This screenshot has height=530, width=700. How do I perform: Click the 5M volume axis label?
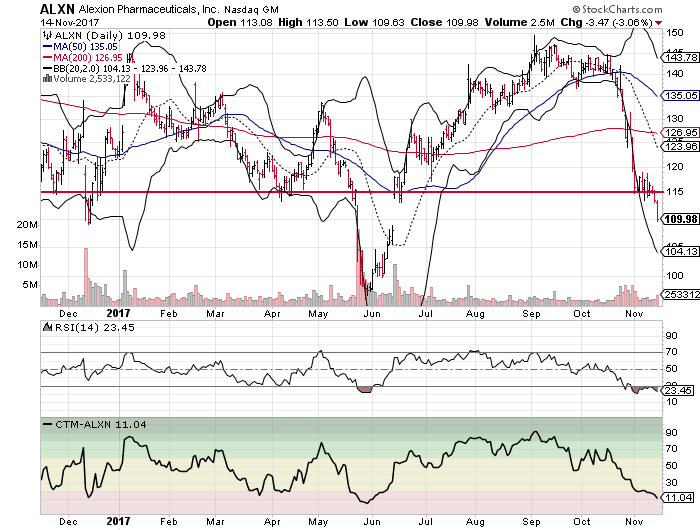(30, 285)
